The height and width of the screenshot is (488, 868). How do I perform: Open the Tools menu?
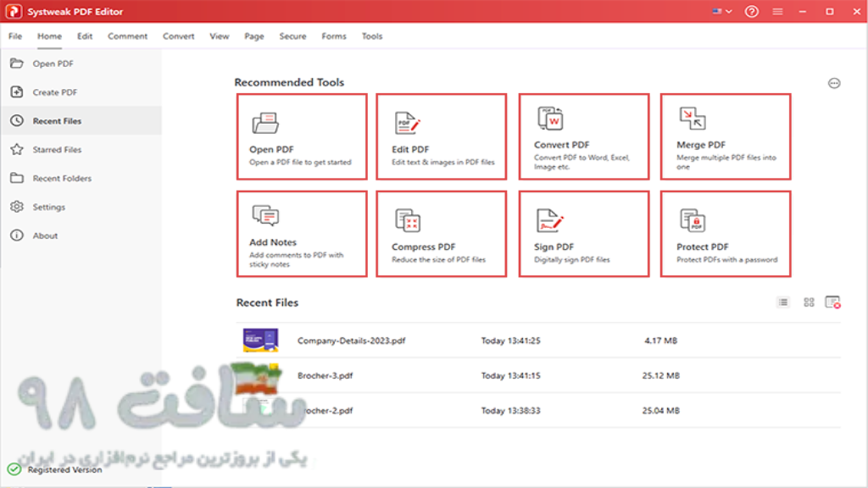(372, 36)
